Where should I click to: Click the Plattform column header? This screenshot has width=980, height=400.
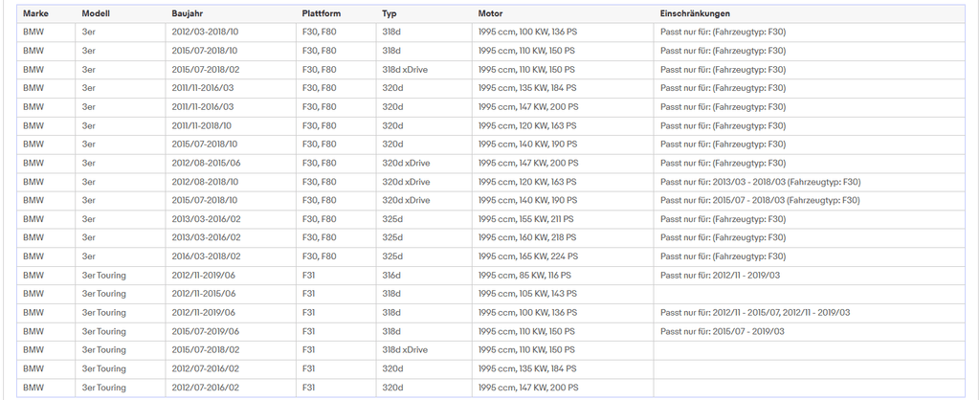coord(322,13)
